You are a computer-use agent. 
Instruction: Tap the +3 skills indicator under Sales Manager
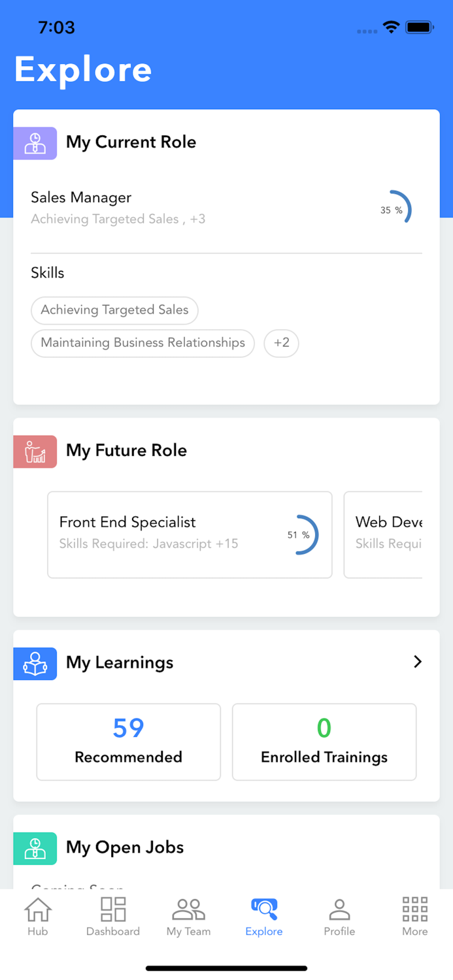pos(197,219)
